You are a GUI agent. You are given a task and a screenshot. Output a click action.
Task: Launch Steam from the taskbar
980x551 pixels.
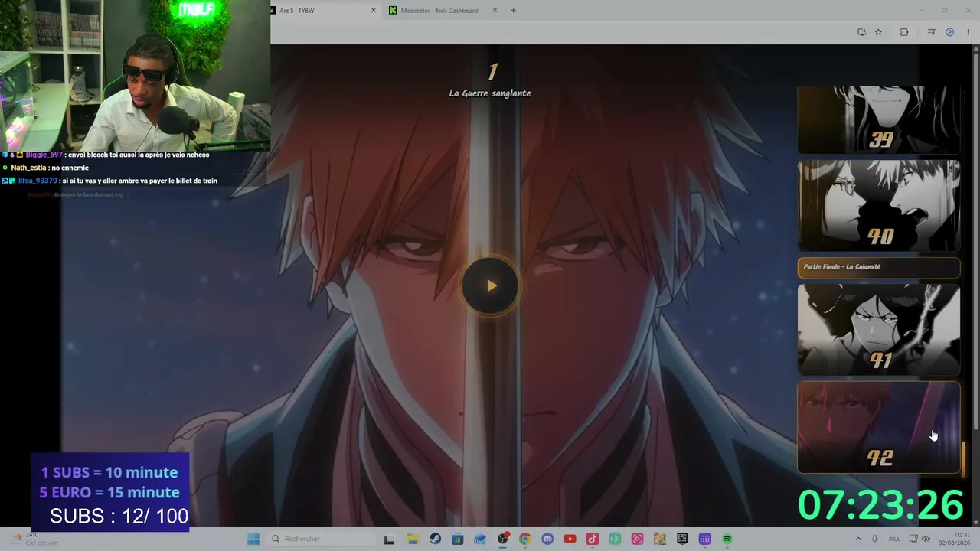coord(435,539)
